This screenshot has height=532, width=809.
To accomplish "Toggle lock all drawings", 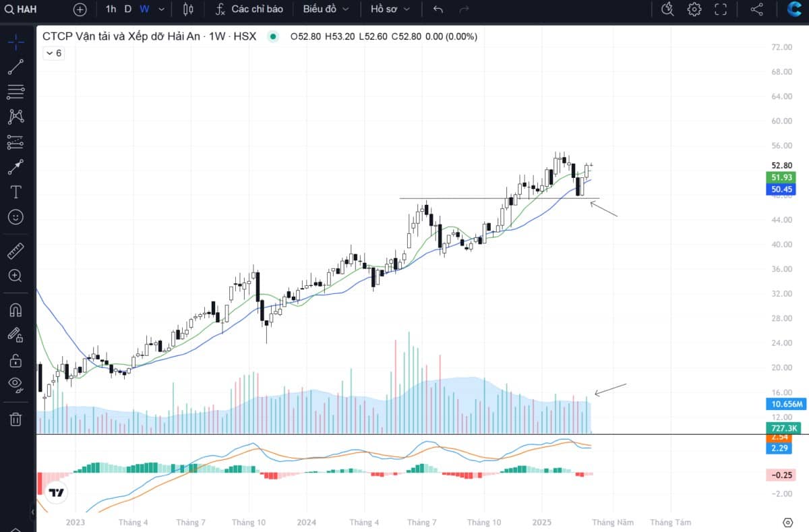I will [x=16, y=360].
